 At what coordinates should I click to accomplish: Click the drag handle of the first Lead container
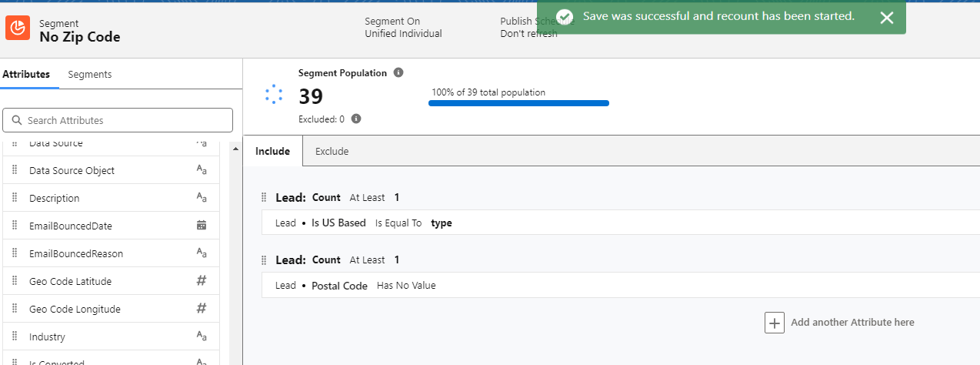(x=264, y=197)
